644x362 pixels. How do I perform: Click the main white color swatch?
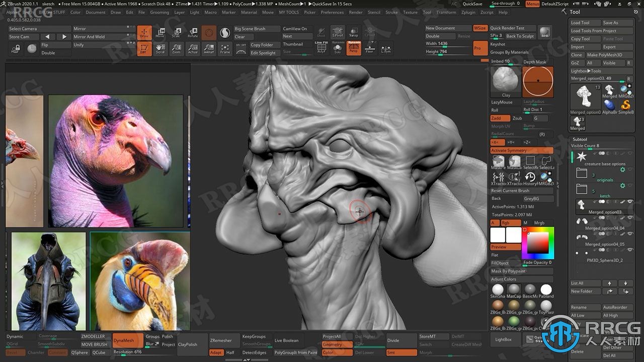[498, 235]
